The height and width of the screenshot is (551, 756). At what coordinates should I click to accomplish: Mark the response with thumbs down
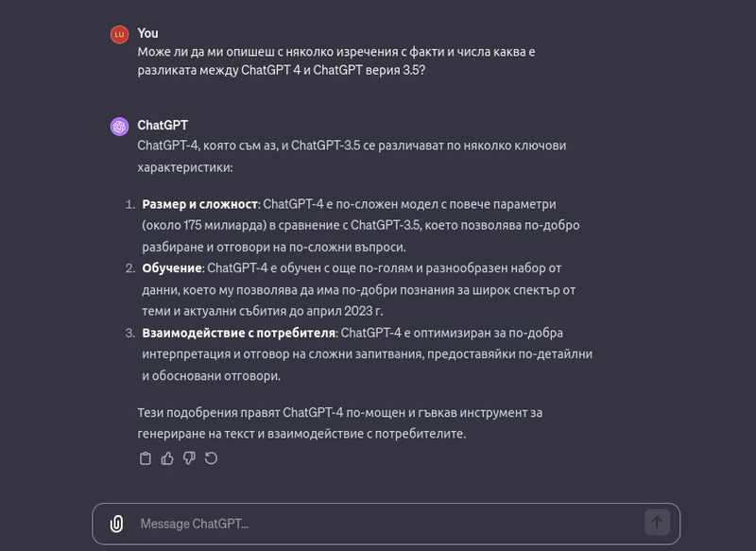[189, 458]
